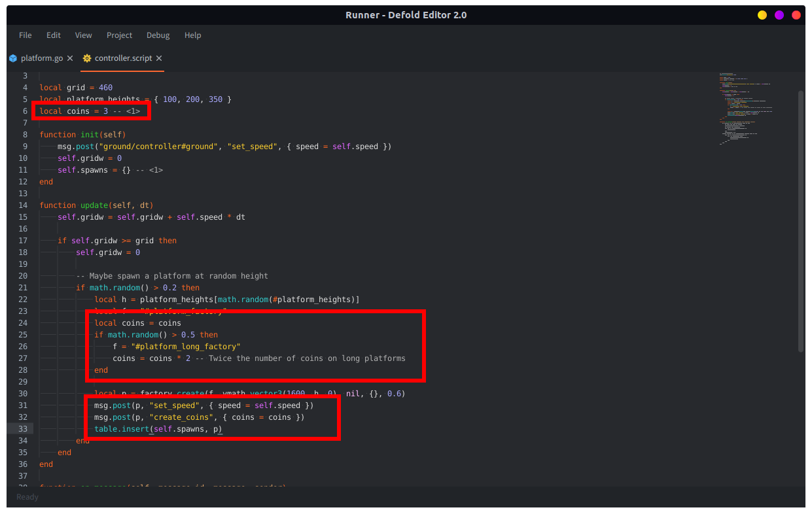Open the Project menu

pyautogui.click(x=120, y=35)
